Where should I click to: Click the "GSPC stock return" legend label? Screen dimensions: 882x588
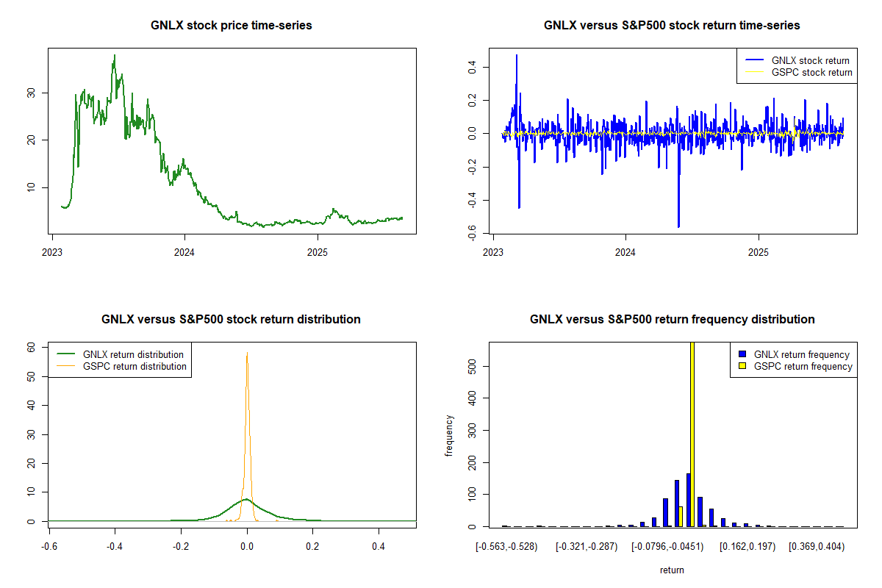click(x=811, y=72)
